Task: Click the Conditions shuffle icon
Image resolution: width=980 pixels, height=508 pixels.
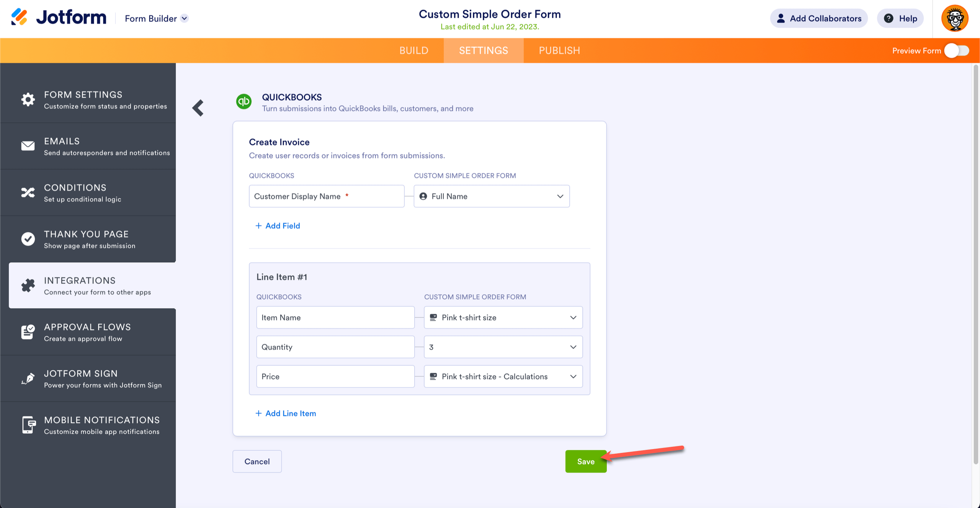Action: pos(28,192)
